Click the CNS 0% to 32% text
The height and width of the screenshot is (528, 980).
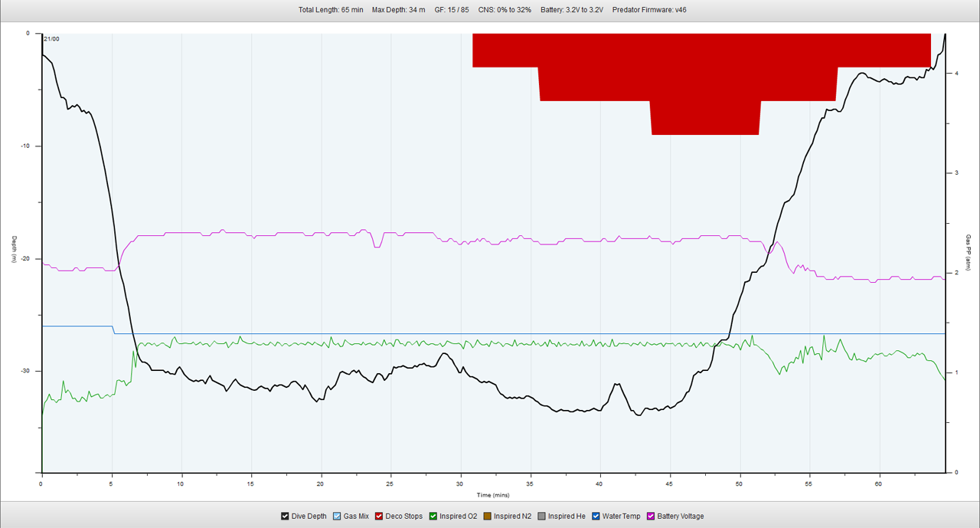(x=505, y=10)
